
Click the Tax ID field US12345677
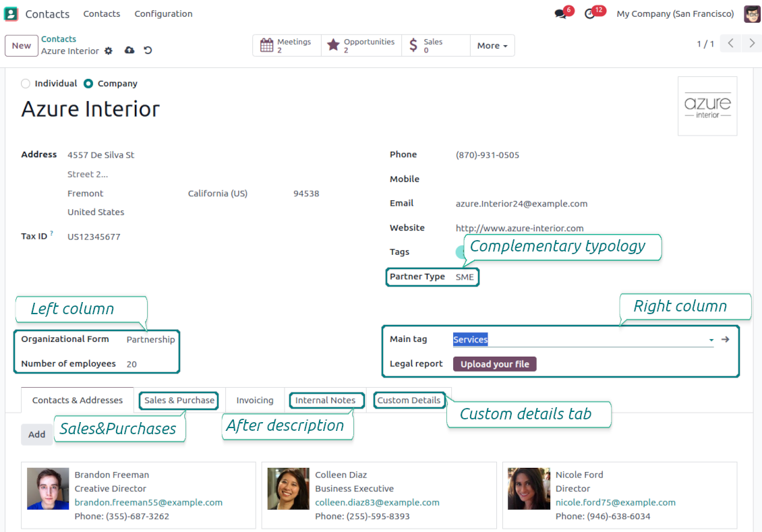(94, 237)
